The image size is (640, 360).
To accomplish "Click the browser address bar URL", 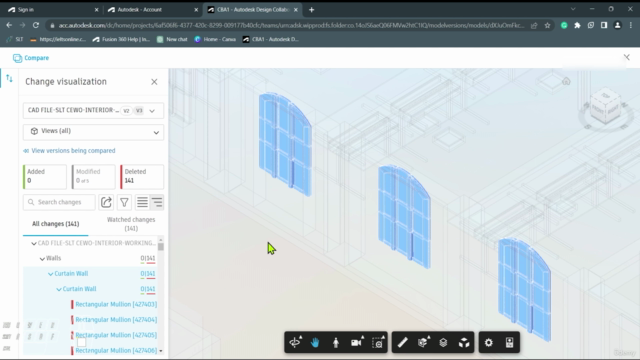I will (291, 25).
